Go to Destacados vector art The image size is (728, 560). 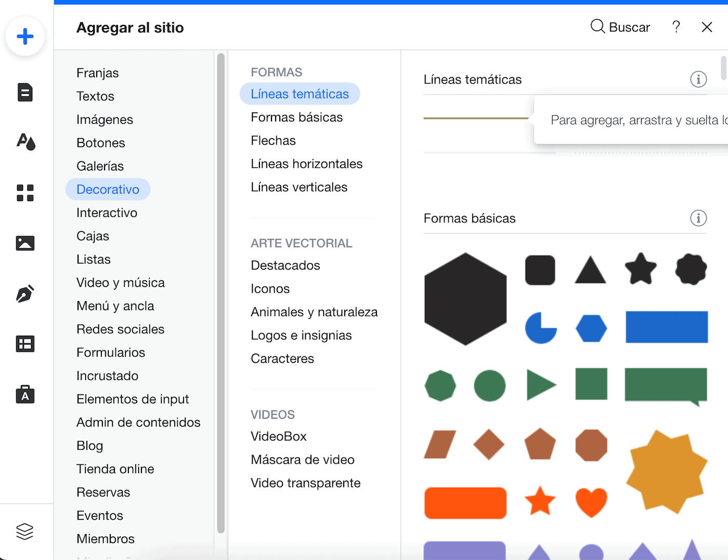click(x=285, y=266)
